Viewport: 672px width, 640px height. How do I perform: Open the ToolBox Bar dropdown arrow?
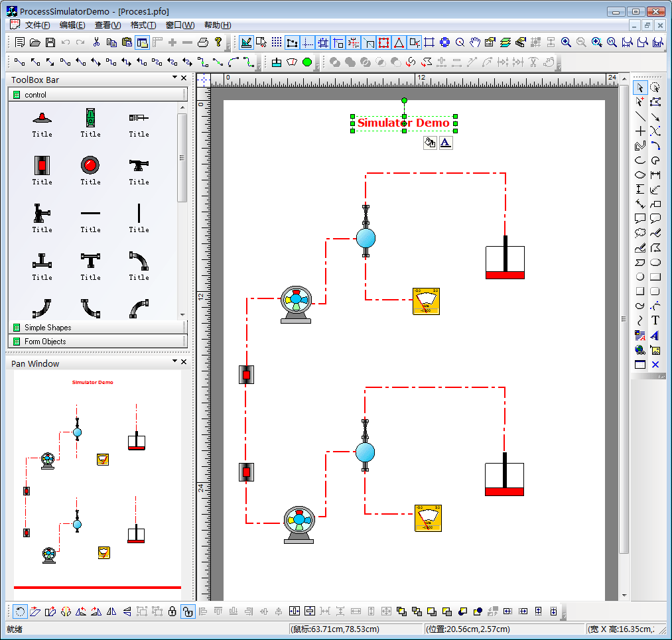[x=174, y=78]
